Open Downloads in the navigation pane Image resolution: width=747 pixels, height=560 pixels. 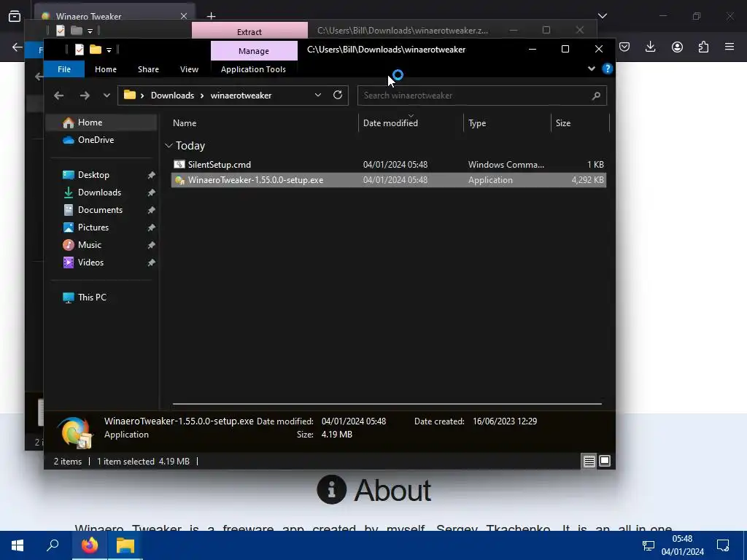pyautogui.click(x=99, y=192)
